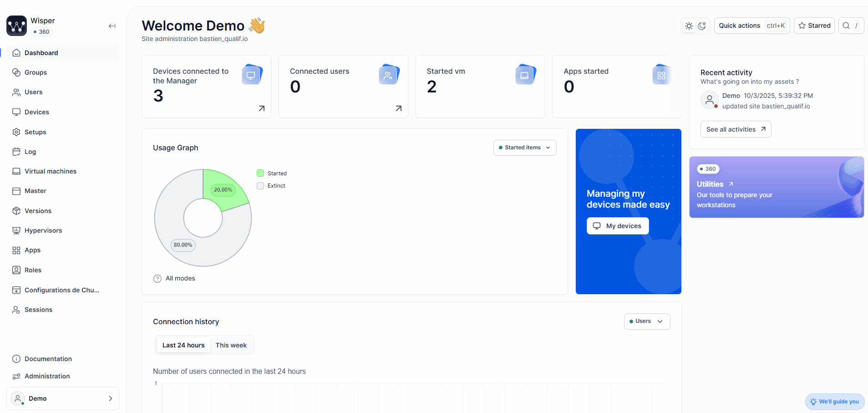Viewport: 868px width, 413px height.
Task: Click the Documentation info icon
Action: coord(16,359)
